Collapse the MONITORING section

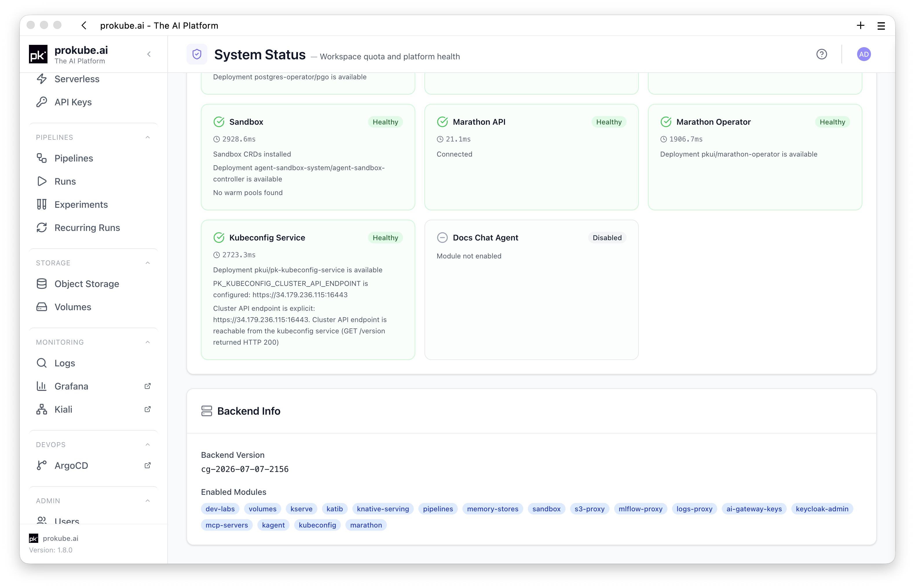tap(147, 342)
